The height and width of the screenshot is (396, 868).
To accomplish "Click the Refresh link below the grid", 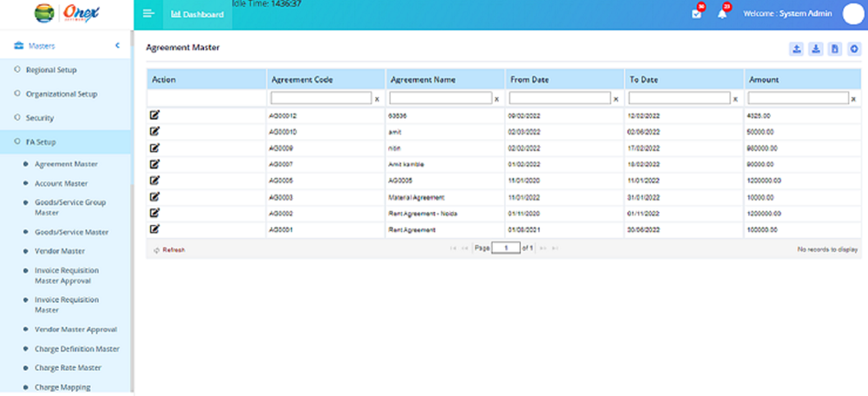I will [x=169, y=250].
